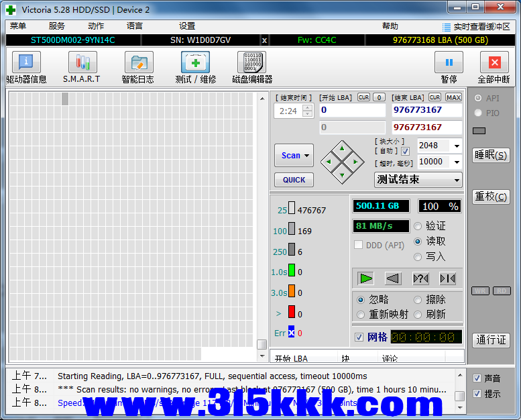521x420 pixels.
Task: Click the green Victoria cross title icon
Action: [11, 10]
